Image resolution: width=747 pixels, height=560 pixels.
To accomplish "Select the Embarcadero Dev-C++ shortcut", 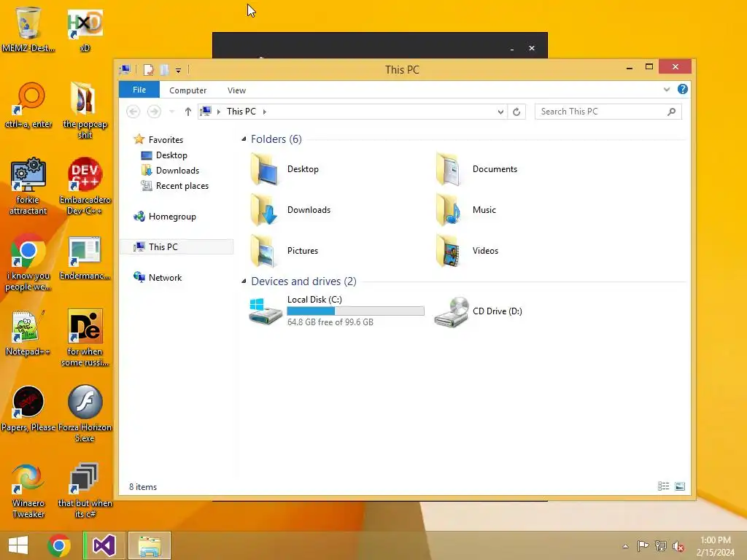I will (x=85, y=186).
